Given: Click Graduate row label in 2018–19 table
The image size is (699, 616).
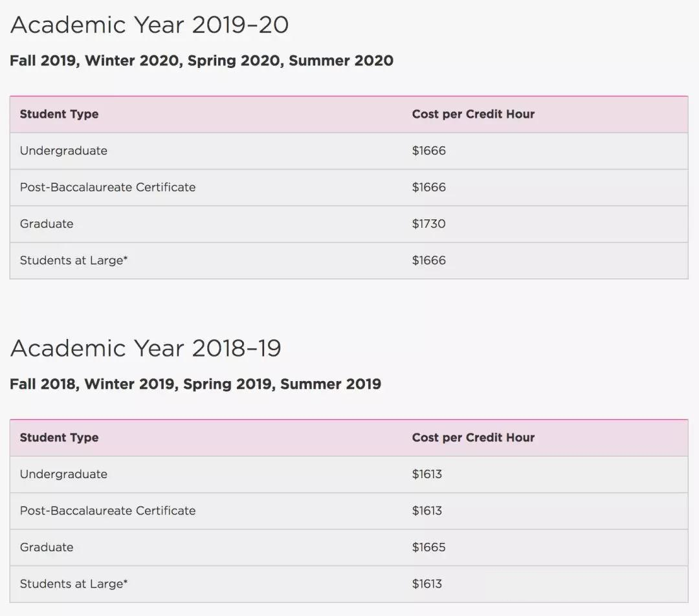Looking at the screenshot, I should (x=47, y=547).
